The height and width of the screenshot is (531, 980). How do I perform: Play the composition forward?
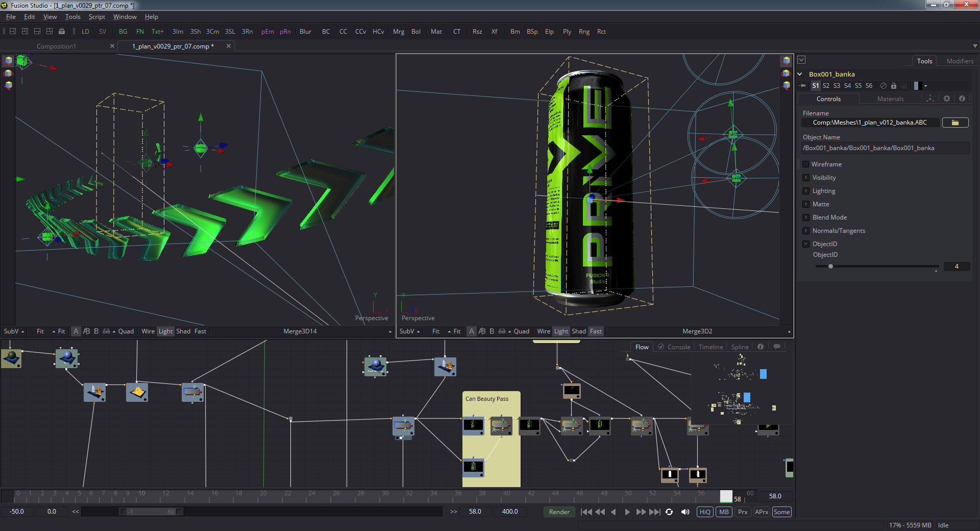pyautogui.click(x=627, y=512)
